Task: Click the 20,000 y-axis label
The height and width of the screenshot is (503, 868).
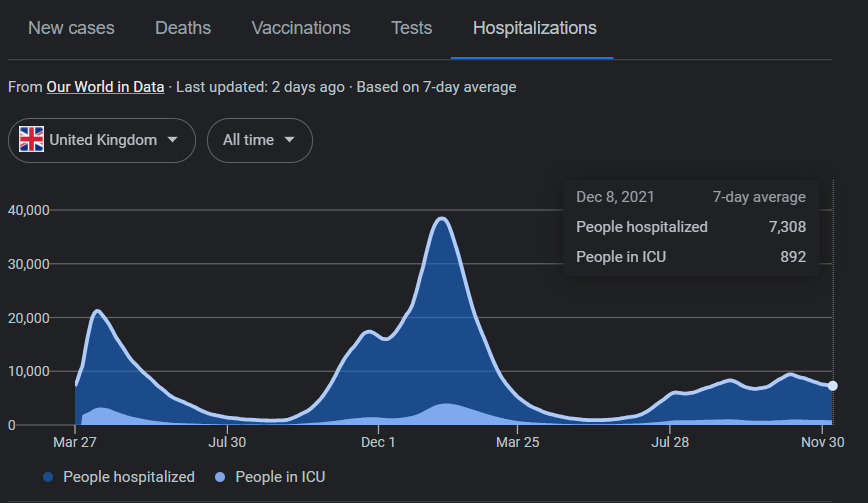Action: [x=29, y=318]
